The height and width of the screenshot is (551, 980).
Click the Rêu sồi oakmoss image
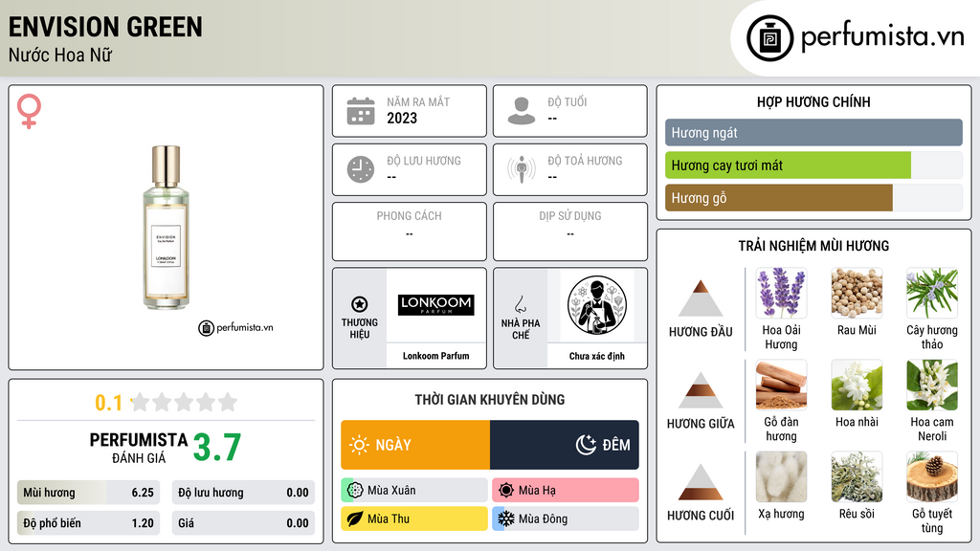857,476
